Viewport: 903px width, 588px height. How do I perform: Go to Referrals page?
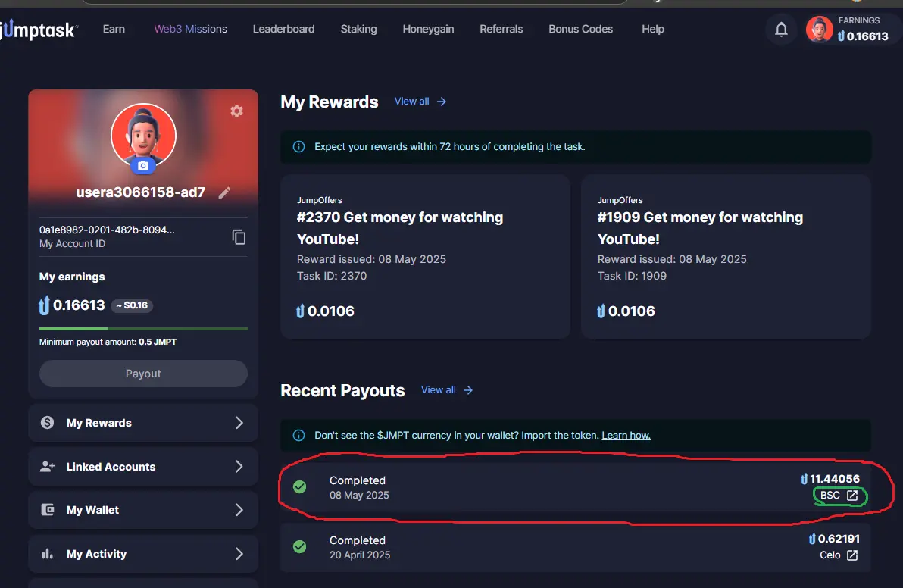(501, 29)
